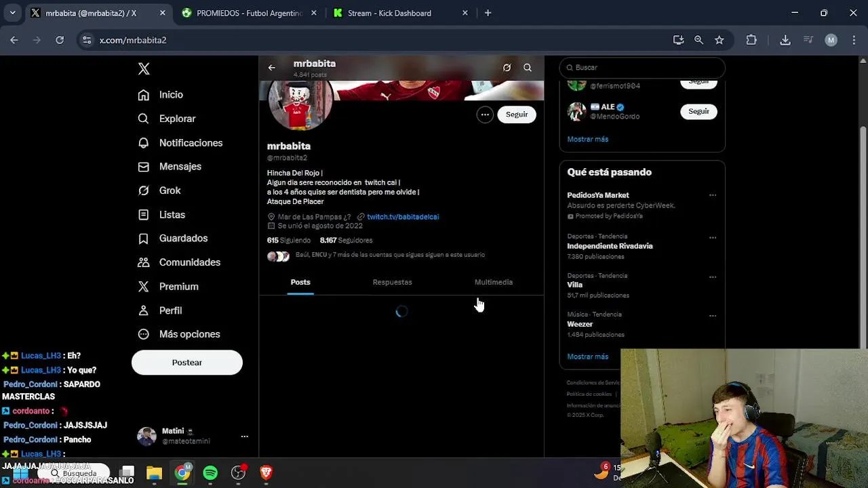Open the site info icon in the address bar

point(86,40)
